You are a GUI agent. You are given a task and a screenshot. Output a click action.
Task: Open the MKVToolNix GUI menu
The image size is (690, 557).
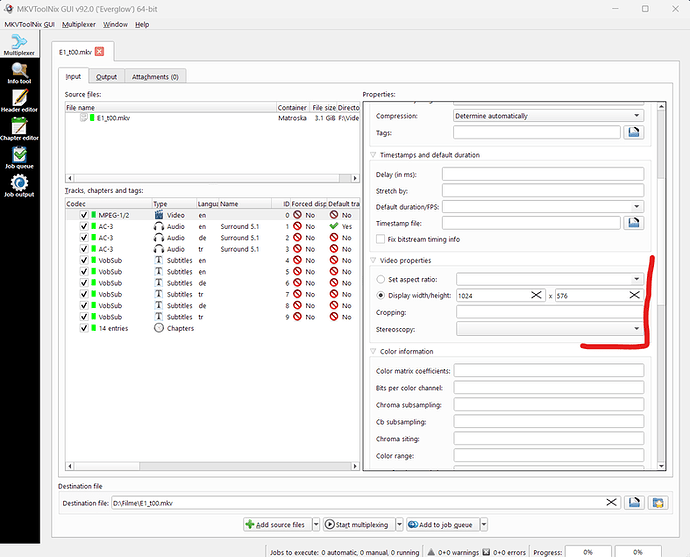29,24
